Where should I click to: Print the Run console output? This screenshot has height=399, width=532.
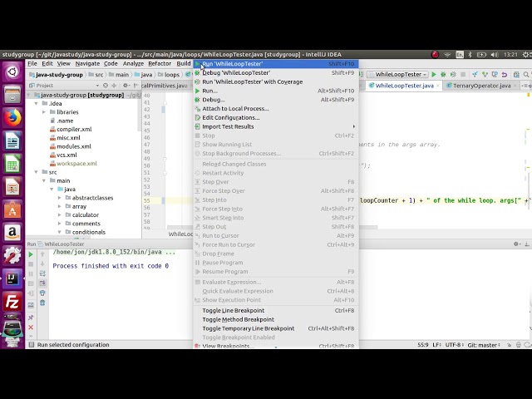click(x=42, y=293)
